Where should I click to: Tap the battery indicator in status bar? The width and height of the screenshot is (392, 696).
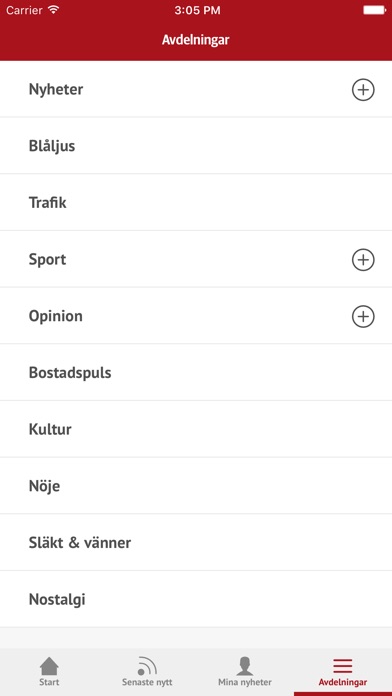pyautogui.click(x=374, y=10)
